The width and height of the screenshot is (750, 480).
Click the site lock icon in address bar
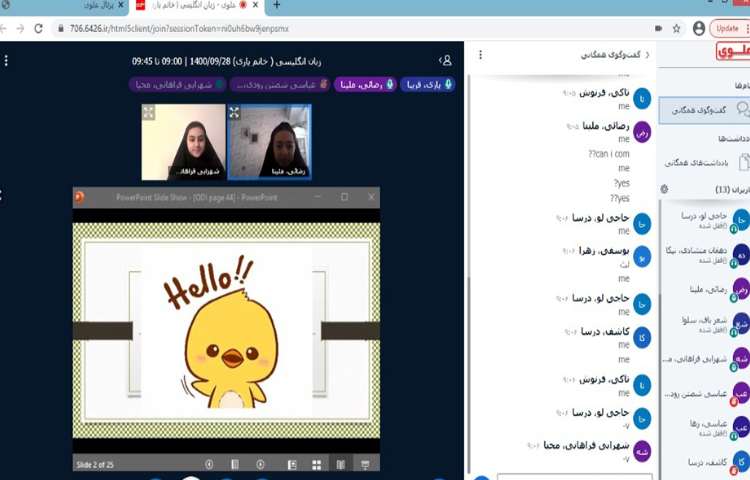[x=61, y=29]
